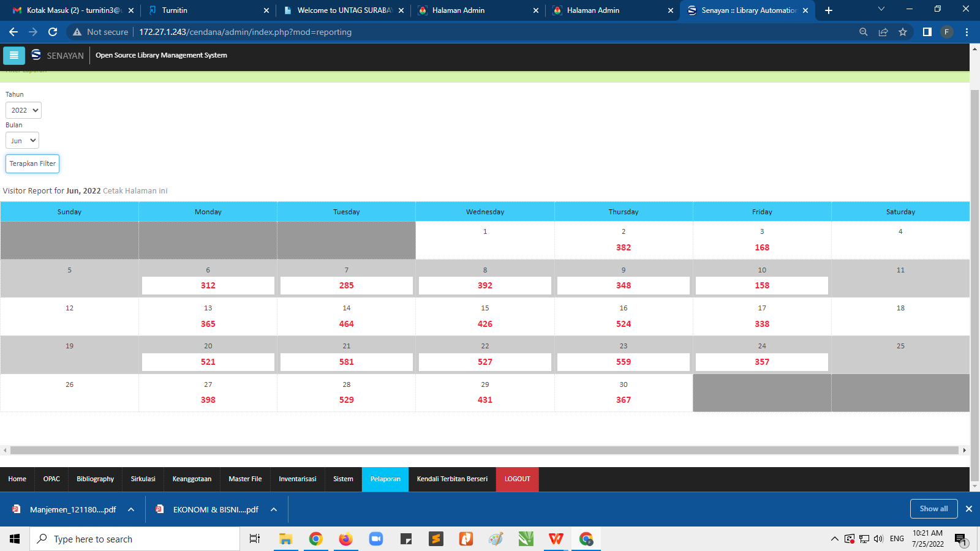
Task: Click the Not secure warning icon
Action: click(x=77, y=32)
